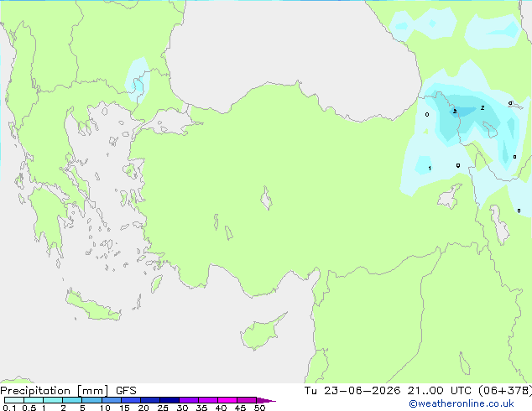Screen dimensions: 532x411
Task: Click the legend label '0.1'
Action: [x=9, y=408]
